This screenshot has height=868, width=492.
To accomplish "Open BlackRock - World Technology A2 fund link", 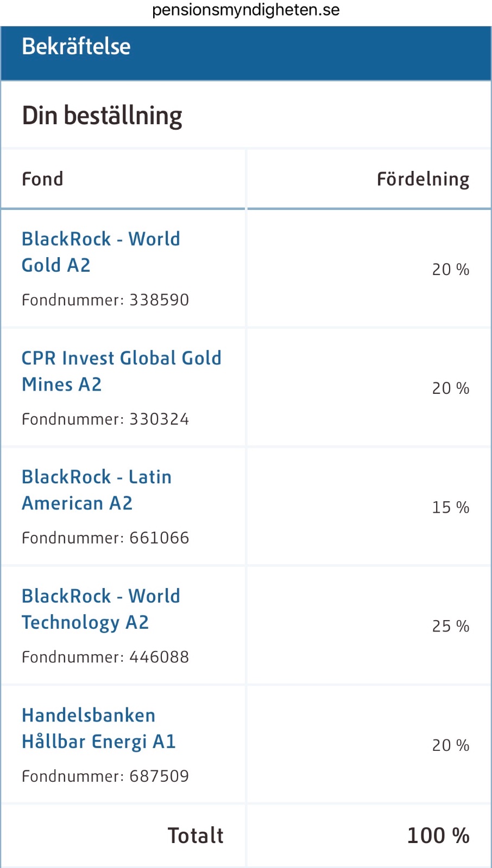I will click(x=101, y=609).
